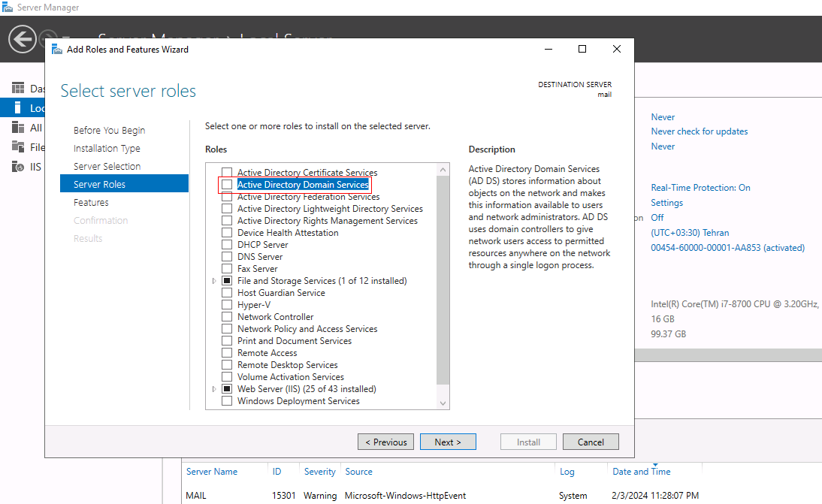Viewport: 822px width, 504px height.
Task: Click the Dashboard icon in the sidebar
Action: point(18,88)
